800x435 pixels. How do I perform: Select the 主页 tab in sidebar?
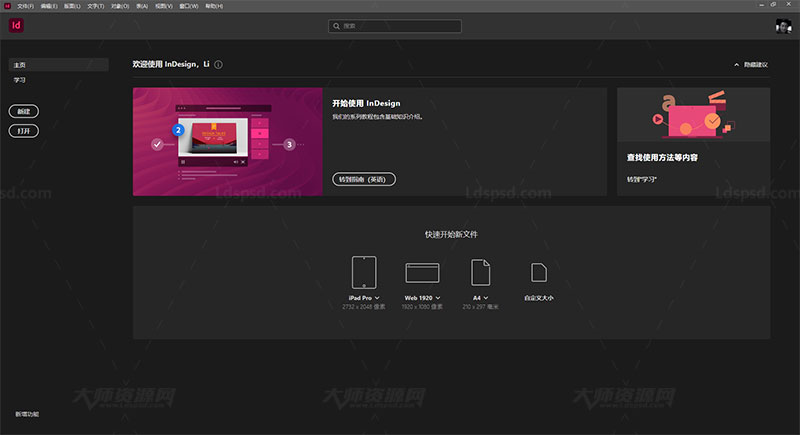(x=59, y=65)
